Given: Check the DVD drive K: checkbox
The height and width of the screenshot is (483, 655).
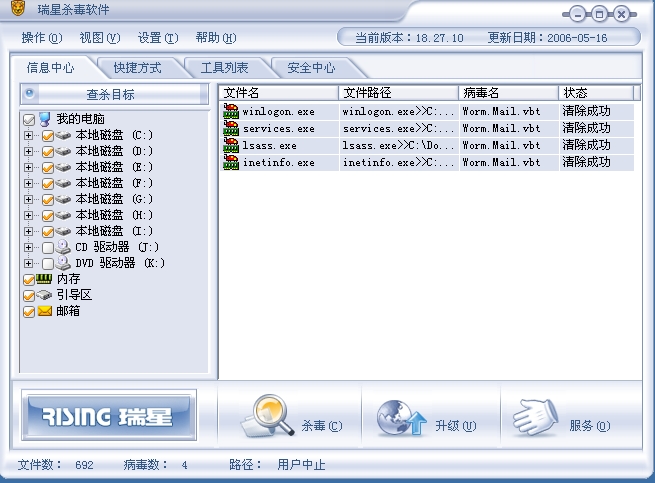Looking at the screenshot, I should (48, 264).
